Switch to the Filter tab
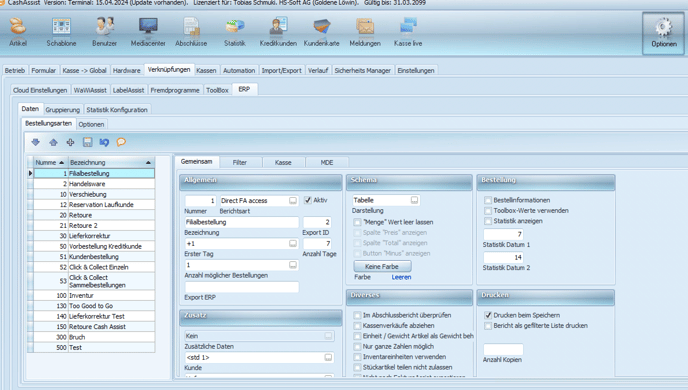The height and width of the screenshot is (390, 688). tap(240, 162)
